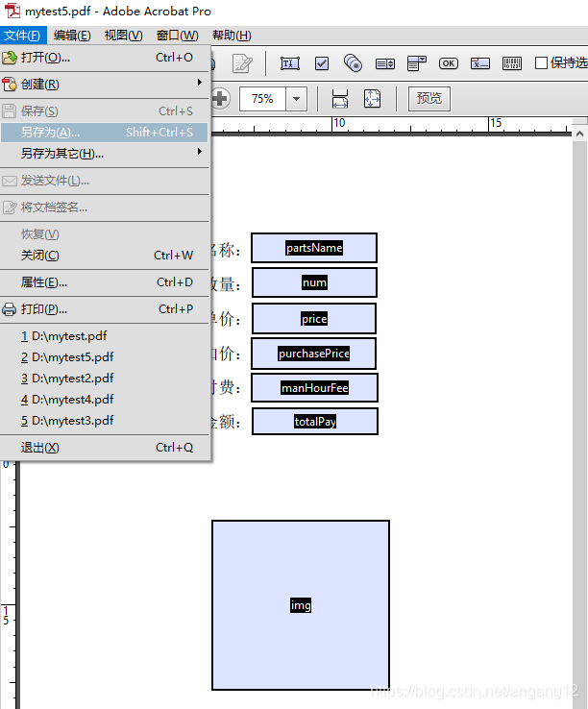Open recent file D:\mytest4.pdf
The width and height of the screenshot is (588, 709).
point(105,400)
